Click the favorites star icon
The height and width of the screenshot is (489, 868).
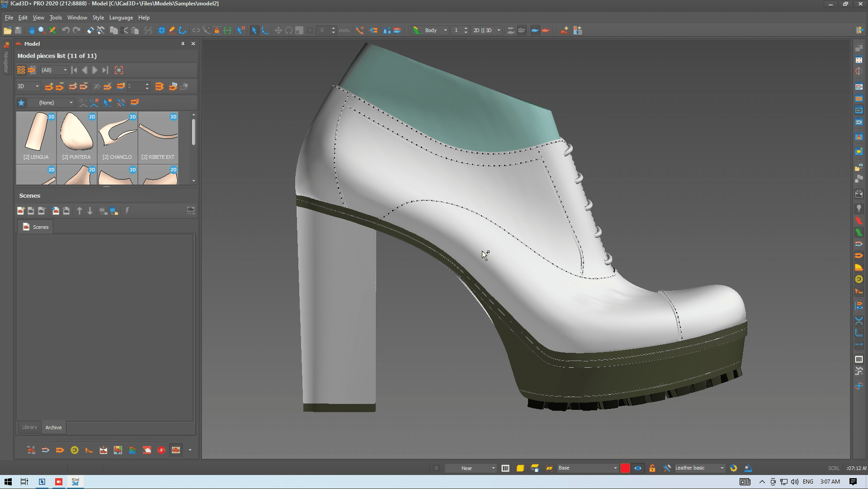(x=21, y=103)
